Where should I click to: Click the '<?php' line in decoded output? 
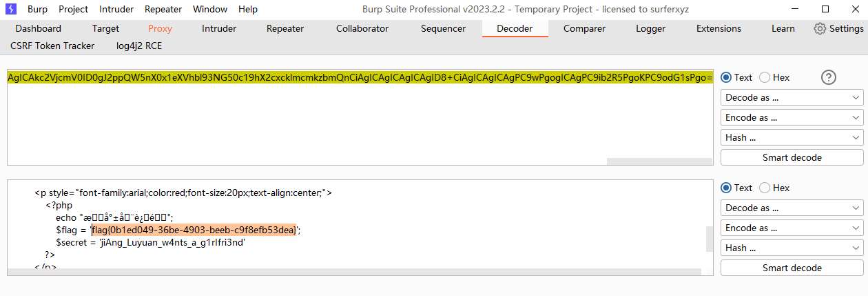(x=59, y=205)
